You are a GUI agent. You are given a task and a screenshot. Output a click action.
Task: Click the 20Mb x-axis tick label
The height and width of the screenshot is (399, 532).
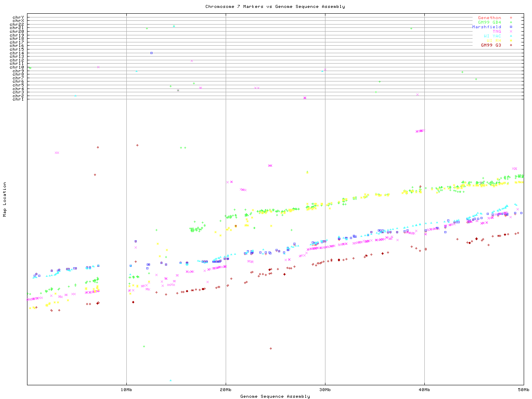coord(226,389)
